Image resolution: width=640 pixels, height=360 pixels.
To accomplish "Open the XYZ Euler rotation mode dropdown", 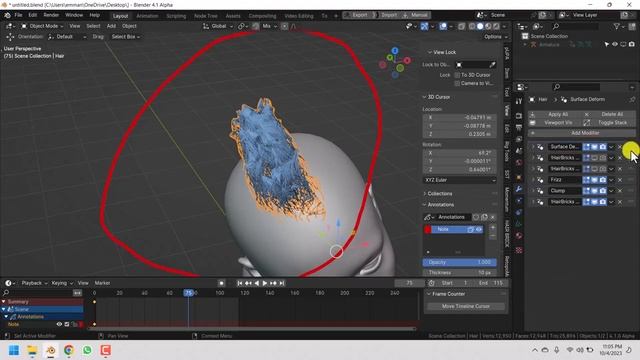I will coord(460,180).
